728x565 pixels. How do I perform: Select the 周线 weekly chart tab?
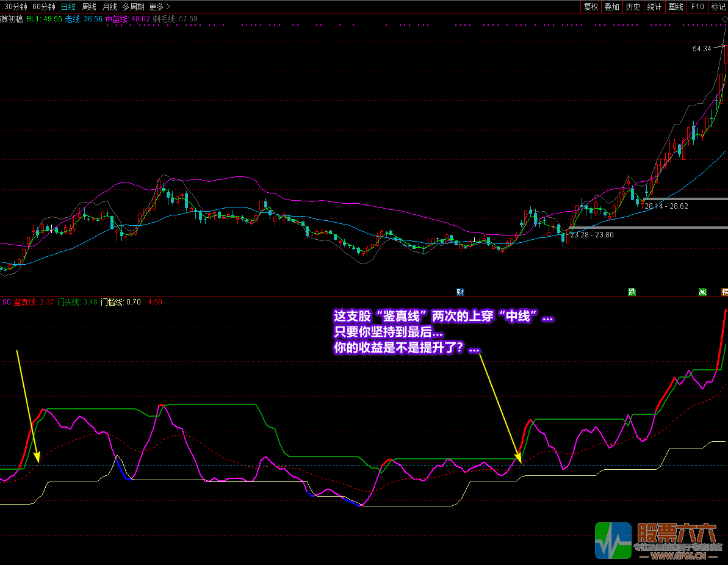(88, 7)
